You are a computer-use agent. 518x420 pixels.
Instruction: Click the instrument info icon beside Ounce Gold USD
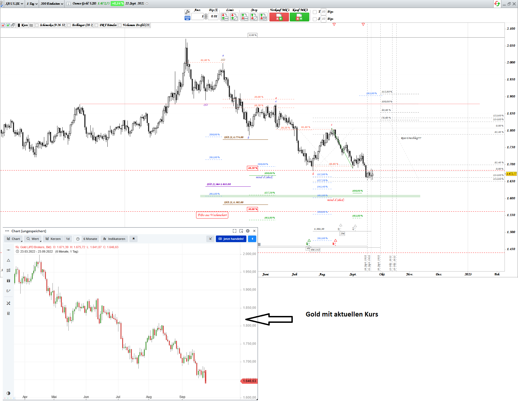click(68, 4)
